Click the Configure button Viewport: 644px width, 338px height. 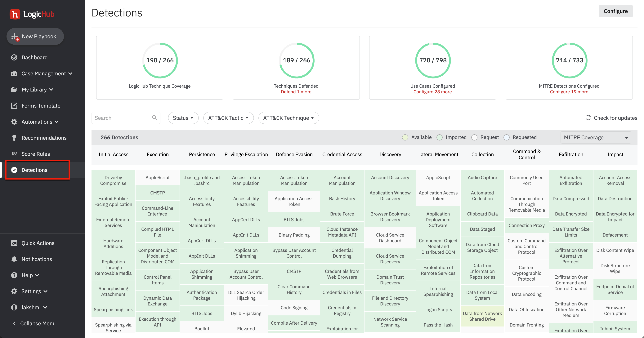(615, 11)
